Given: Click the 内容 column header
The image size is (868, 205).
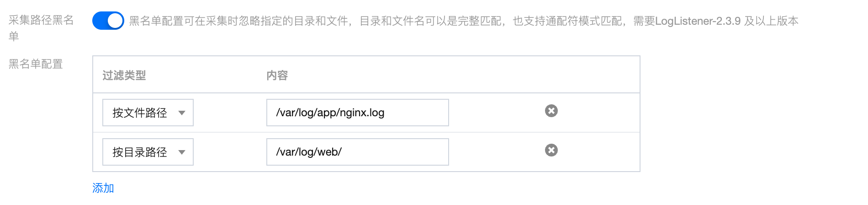Looking at the screenshot, I should tap(277, 76).
